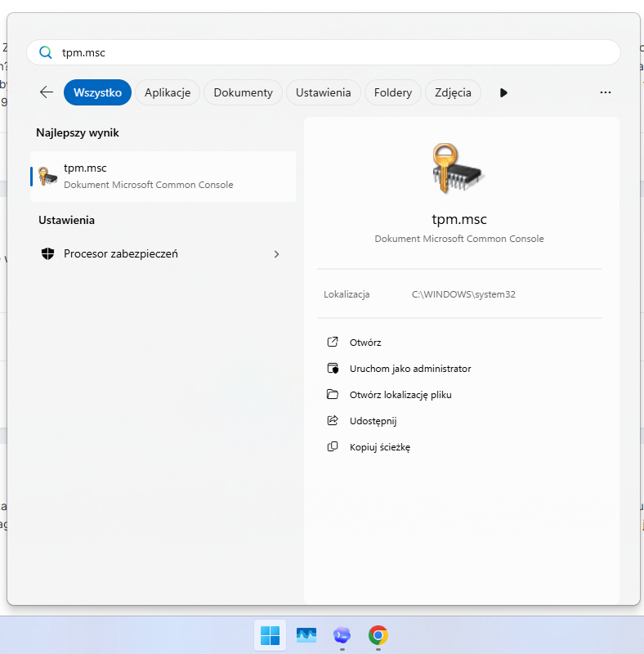
Task: Open the three-dot options menu
Action: pos(606,92)
